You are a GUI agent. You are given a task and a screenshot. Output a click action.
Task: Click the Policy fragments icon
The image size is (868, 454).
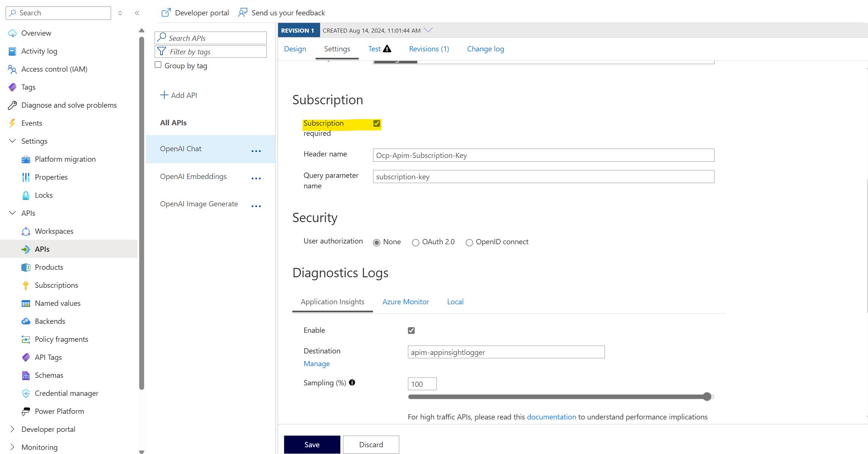(x=26, y=339)
